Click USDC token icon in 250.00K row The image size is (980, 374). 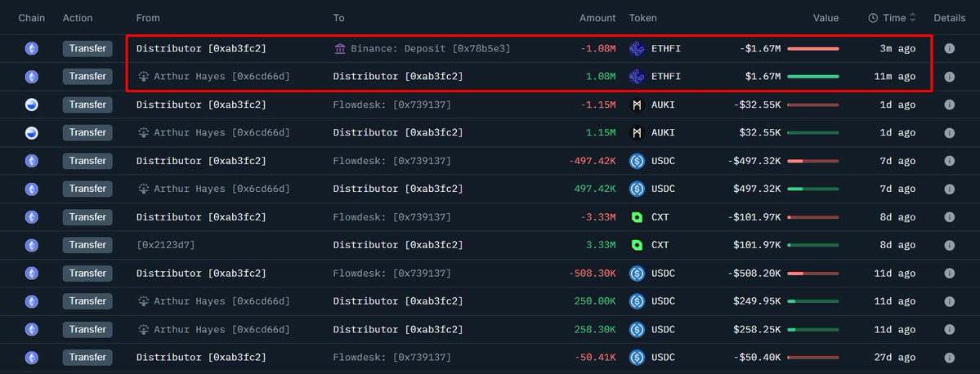pos(637,301)
